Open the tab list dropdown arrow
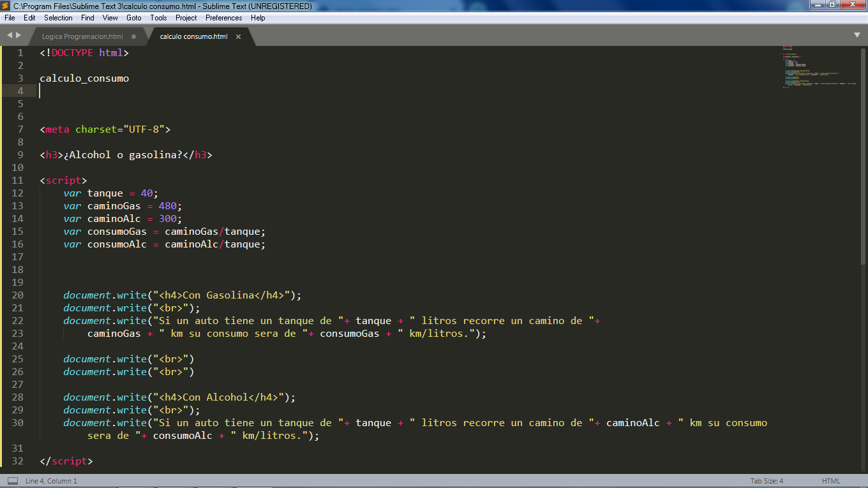 (857, 35)
